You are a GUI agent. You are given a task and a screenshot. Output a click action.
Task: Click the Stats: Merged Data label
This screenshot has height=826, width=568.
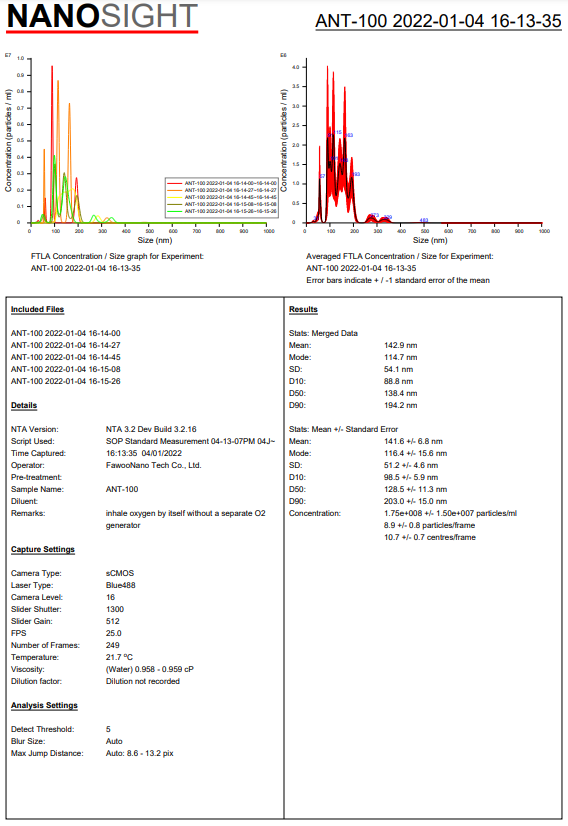tap(323, 333)
